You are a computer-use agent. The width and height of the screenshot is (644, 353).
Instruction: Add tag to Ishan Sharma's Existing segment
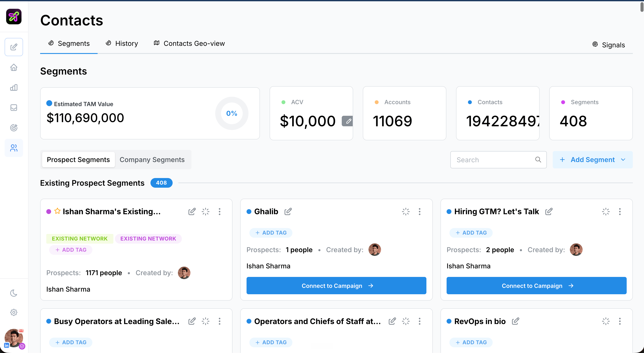(71, 250)
